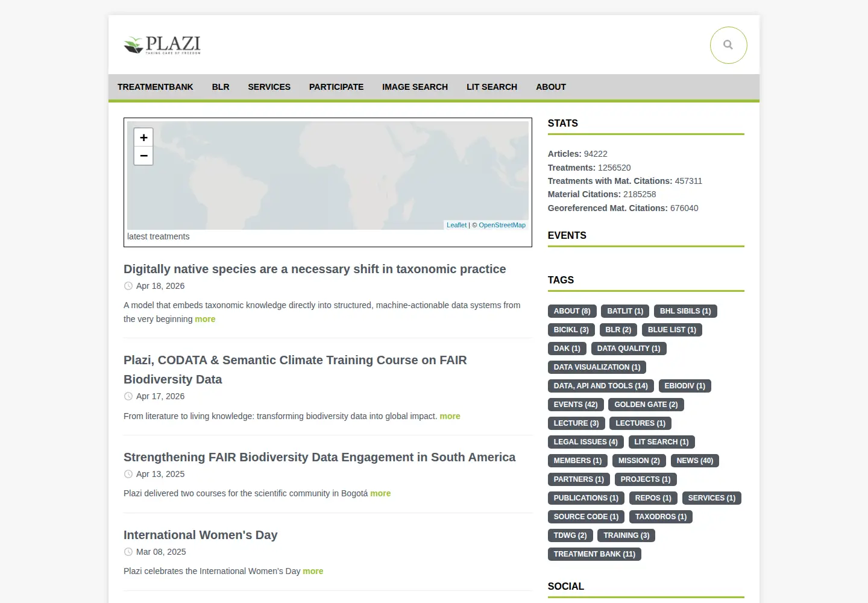Click the 'latest treatments' map caption
This screenshot has height=603, width=868.
pos(159,236)
